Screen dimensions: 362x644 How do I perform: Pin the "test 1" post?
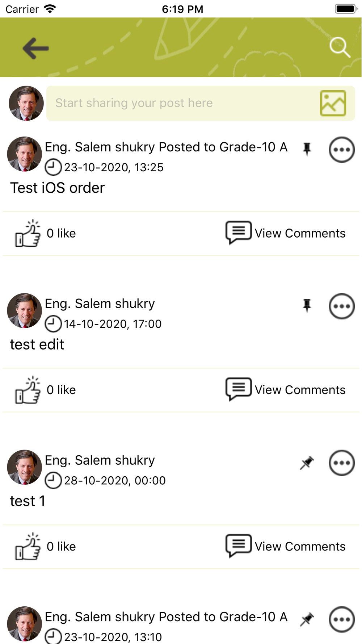307,463
